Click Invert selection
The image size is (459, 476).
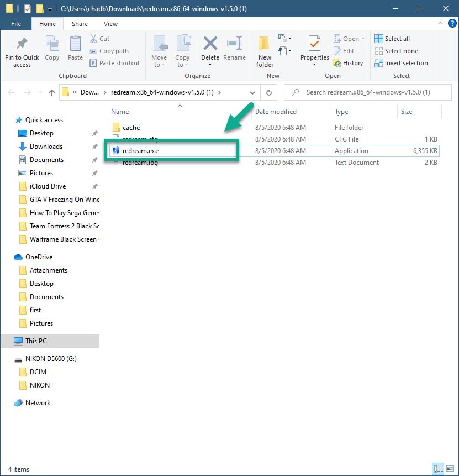(401, 63)
